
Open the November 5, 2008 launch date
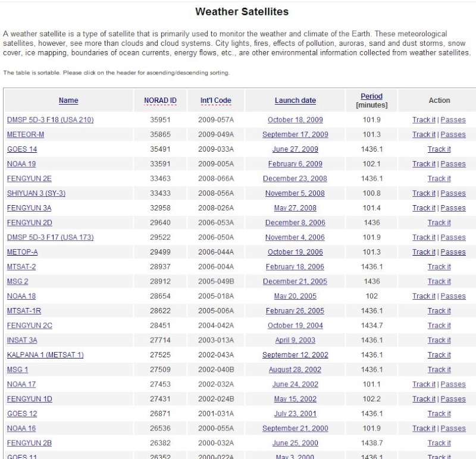(x=295, y=193)
